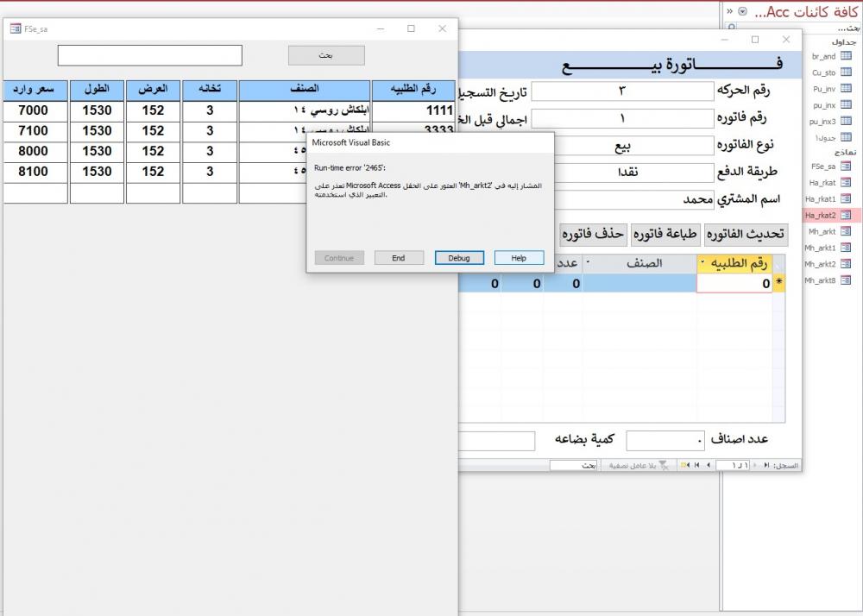Open the all Access objects pane dropdown
The image size is (863, 616).
(742, 11)
